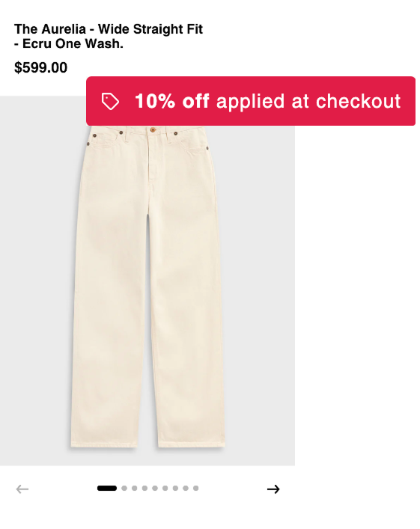Select the sixth carousel dot
The width and height of the screenshot is (420, 529).
pyautogui.click(x=165, y=488)
